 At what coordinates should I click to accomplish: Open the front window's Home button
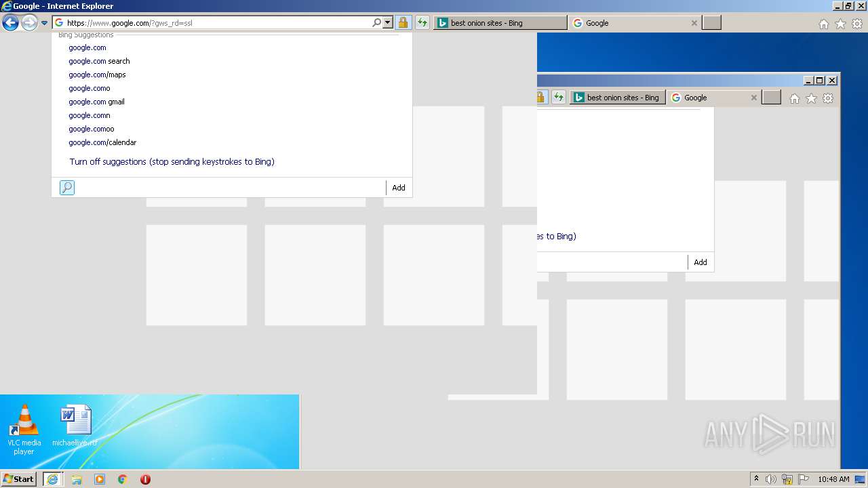pos(824,24)
